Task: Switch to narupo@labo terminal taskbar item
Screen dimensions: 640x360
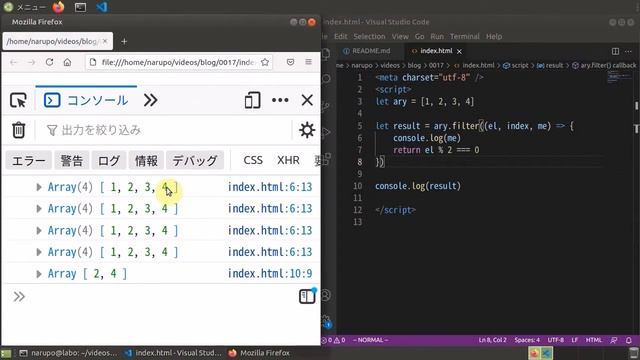Action: [x=69, y=353]
